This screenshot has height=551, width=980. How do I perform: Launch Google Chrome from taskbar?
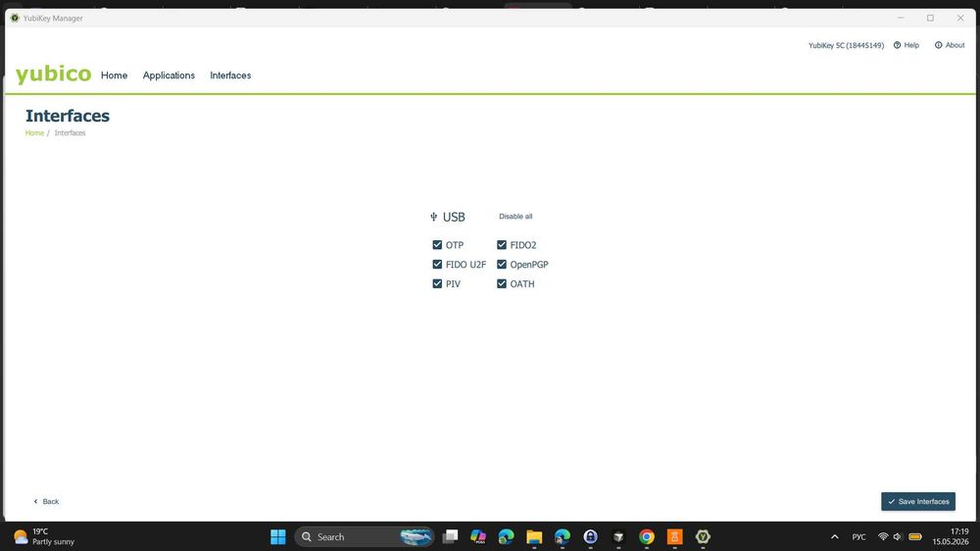point(646,536)
